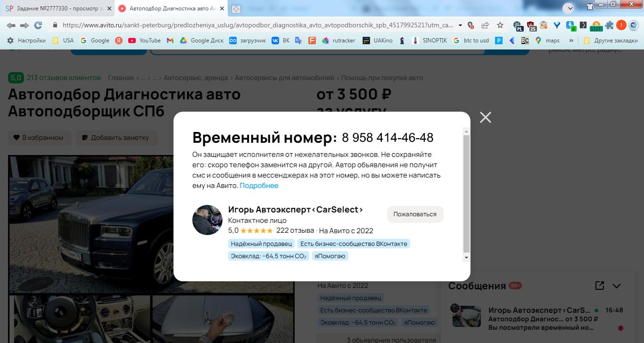
Task: Open the Подробнее link in popup
Action: [x=259, y=186]
